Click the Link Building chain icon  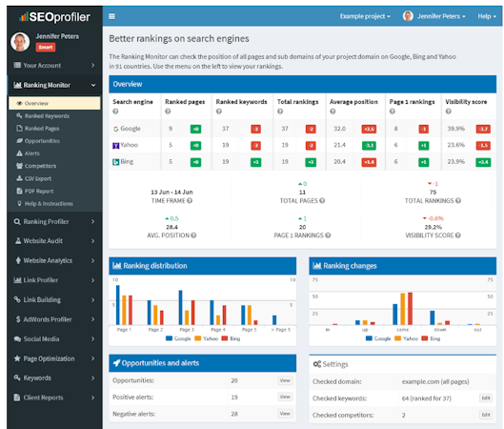[x=17, y=299]
